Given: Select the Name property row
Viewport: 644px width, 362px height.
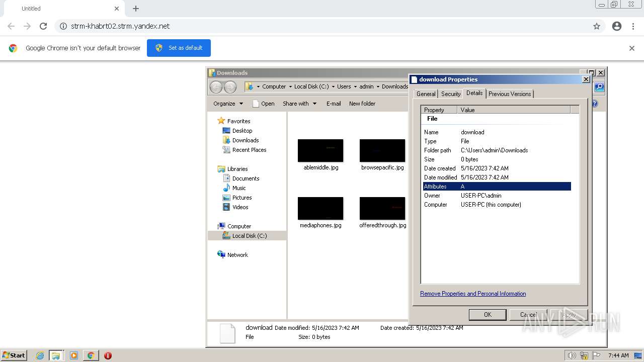Looking at the screenshot, I should 497,132.
